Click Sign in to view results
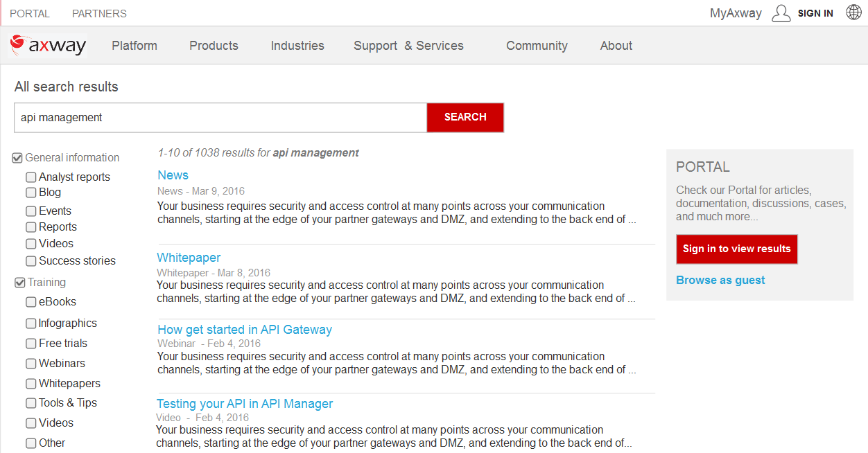 (x=736, y=249)
